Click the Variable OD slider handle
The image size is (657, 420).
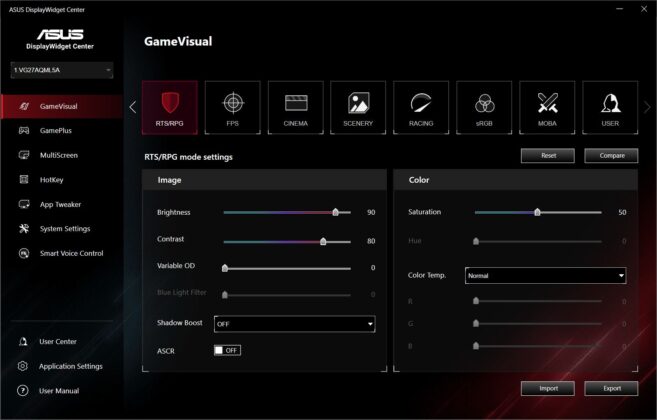225,268
